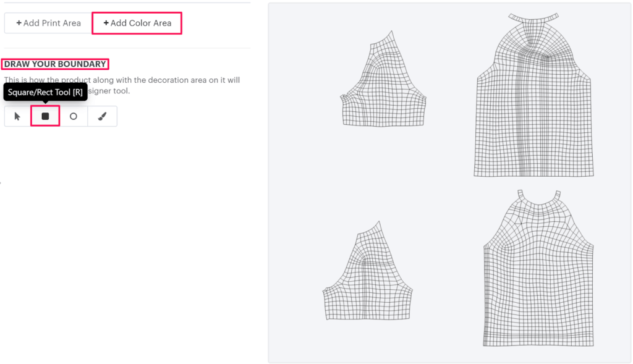Click the plus icon on Add Print Area
Image resolution: width=633 pixels, height=364 pixels.
pyautogui.click(x=19, y=23)
